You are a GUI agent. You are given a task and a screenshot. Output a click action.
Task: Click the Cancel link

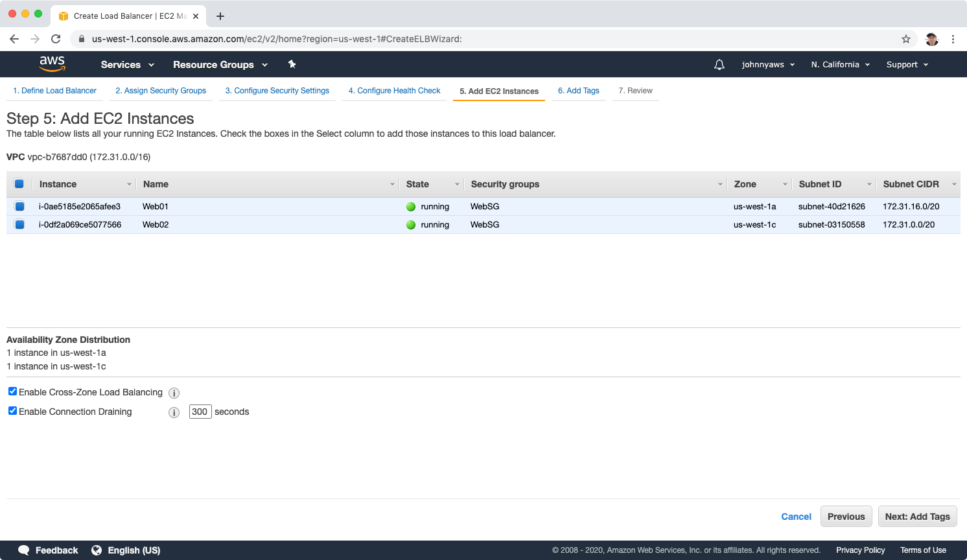(x=796, y=517)
